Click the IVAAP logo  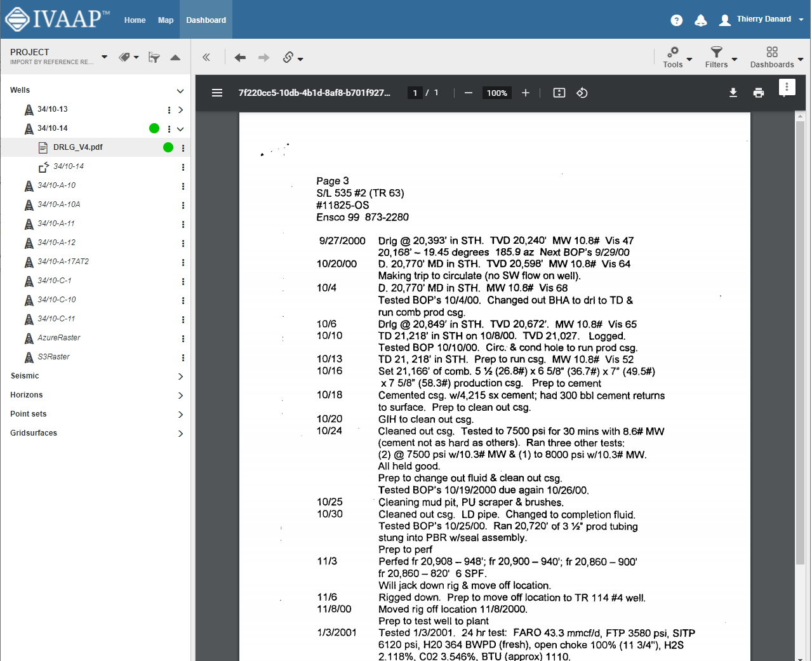[57, 19]
